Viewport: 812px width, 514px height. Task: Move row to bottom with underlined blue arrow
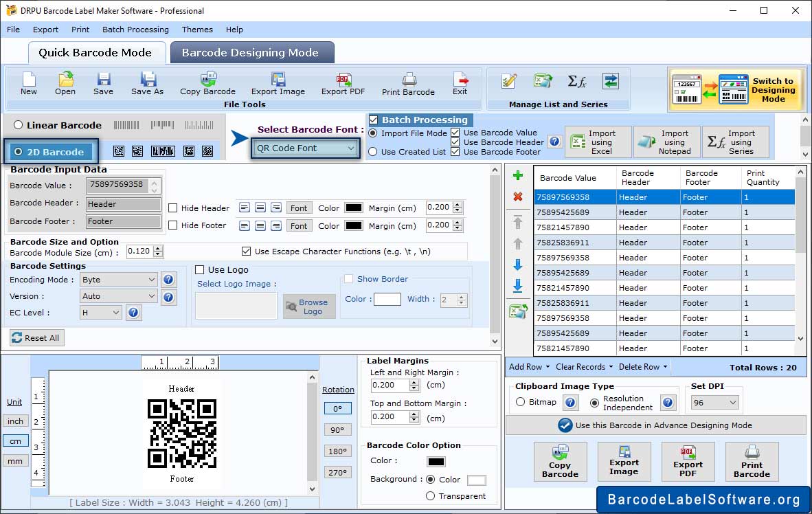point(517,286)
